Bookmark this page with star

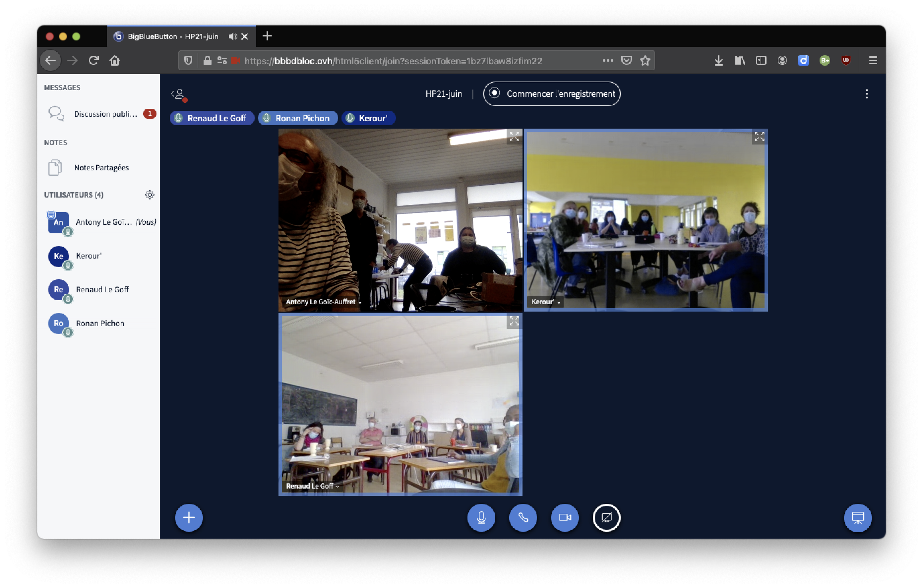tap(645, 60)
